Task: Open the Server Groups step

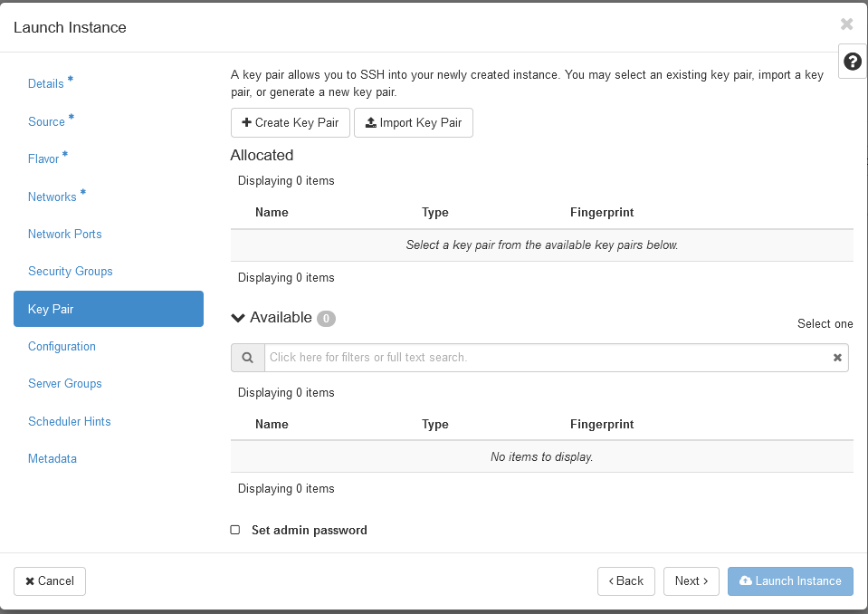Action: [x=65, y=384]
